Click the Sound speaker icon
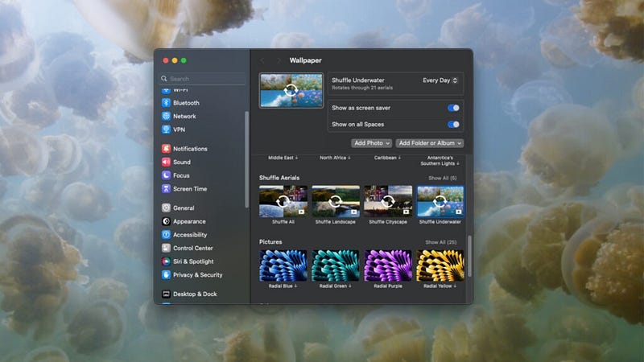This screenshot has height=362, width=644. tap(166, 162)
